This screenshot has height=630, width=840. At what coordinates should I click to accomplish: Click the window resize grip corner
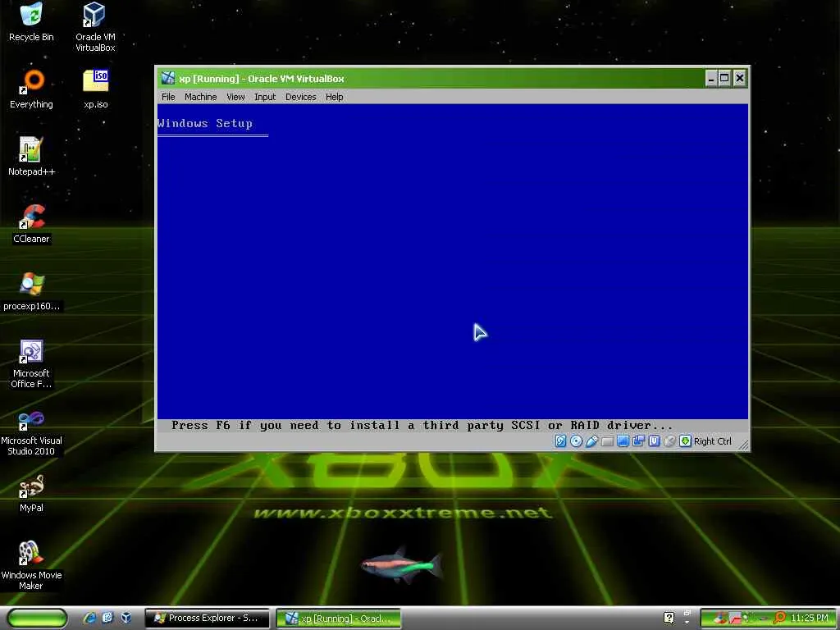(x=743, y=444)
